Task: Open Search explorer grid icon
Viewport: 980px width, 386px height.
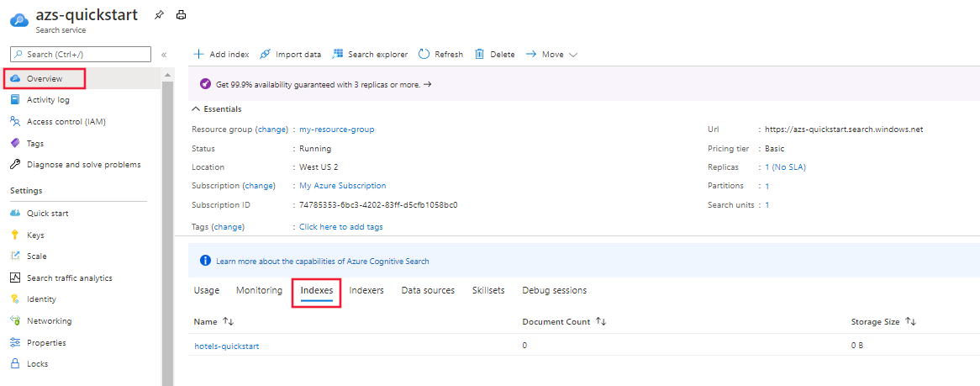Action: click(x=338, y=54)
